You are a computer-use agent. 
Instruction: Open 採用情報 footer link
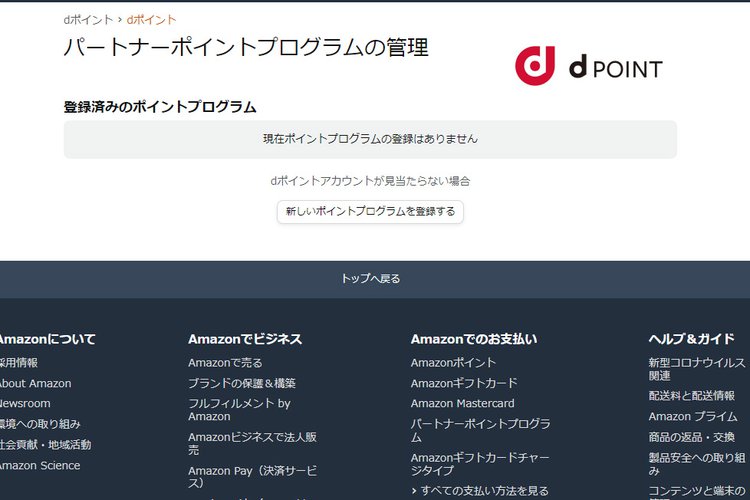click(19, 363)
